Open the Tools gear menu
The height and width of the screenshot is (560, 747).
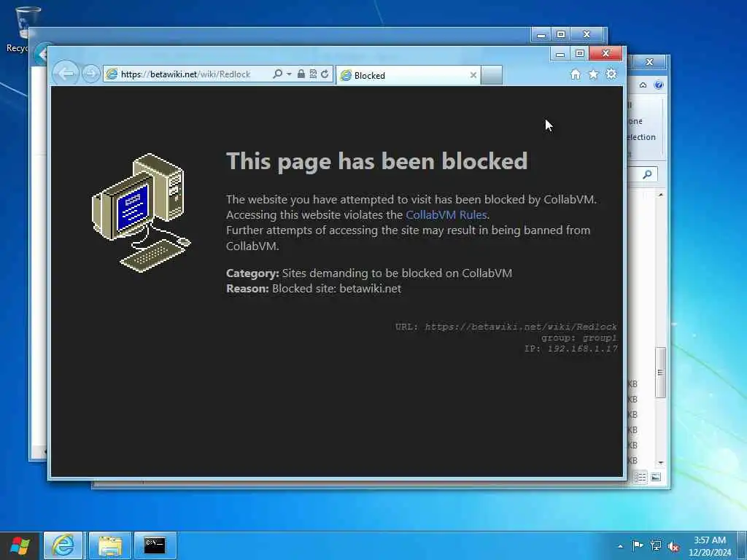pos(611,74)
